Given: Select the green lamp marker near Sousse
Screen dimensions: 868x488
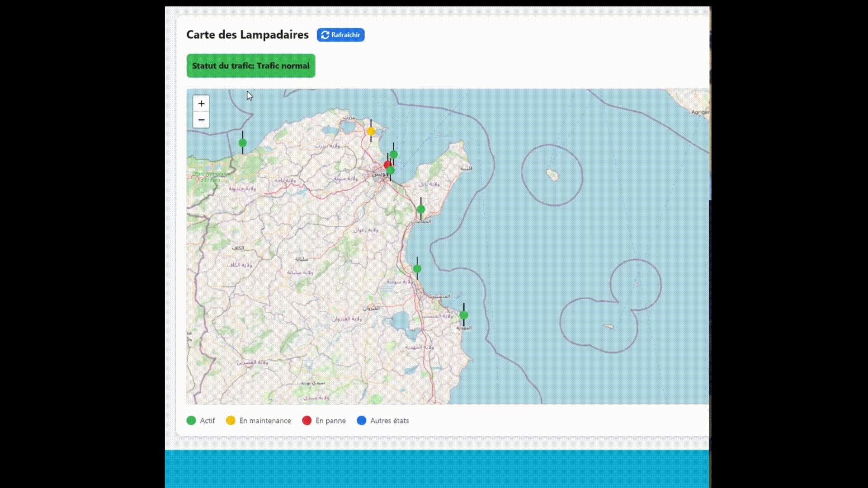Looking at the screenshot, I should (417, 269).
